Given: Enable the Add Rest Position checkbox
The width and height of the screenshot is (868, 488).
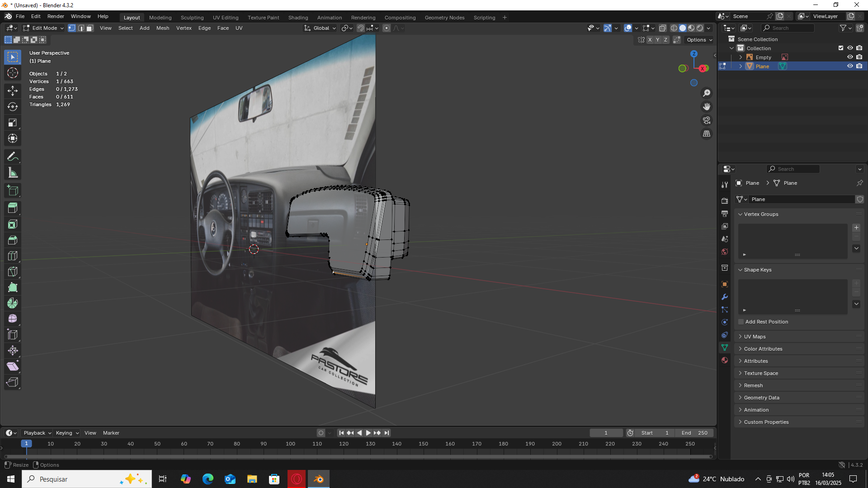Looking at the screenshot, I should coord(741,322).
